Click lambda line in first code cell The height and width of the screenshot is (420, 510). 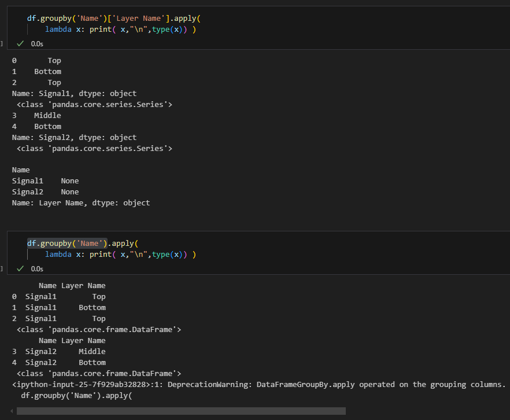point(121,30)
